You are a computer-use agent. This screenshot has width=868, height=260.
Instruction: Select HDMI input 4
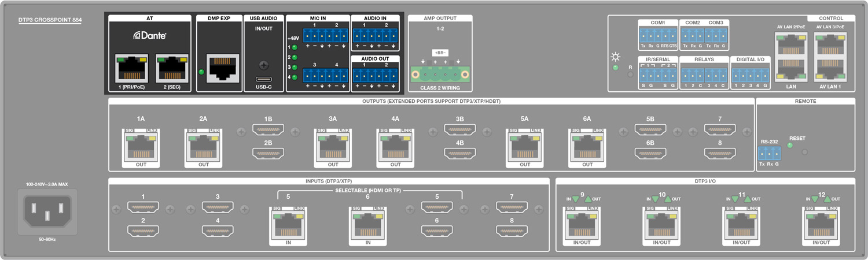218,231
